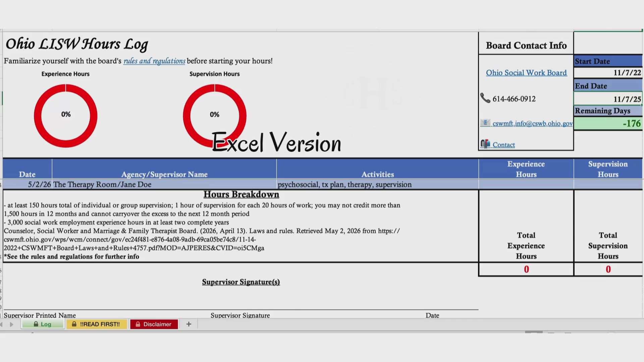Select the phone number 614-466-0912
The height and width of the screenshot is (362, 644).
[x=514, y=99]
